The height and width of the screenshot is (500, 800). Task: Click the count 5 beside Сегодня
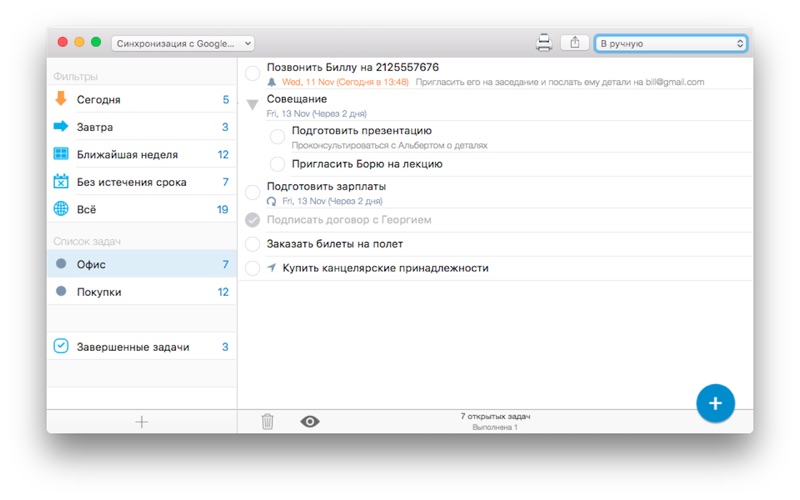pyautogui.click(x=226, y=99)
